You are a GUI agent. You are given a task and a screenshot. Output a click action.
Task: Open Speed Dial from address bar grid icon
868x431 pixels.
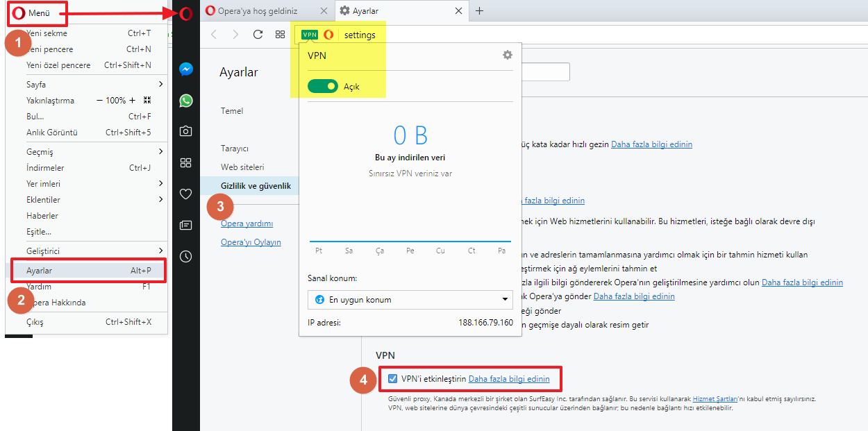coord(280,35)
